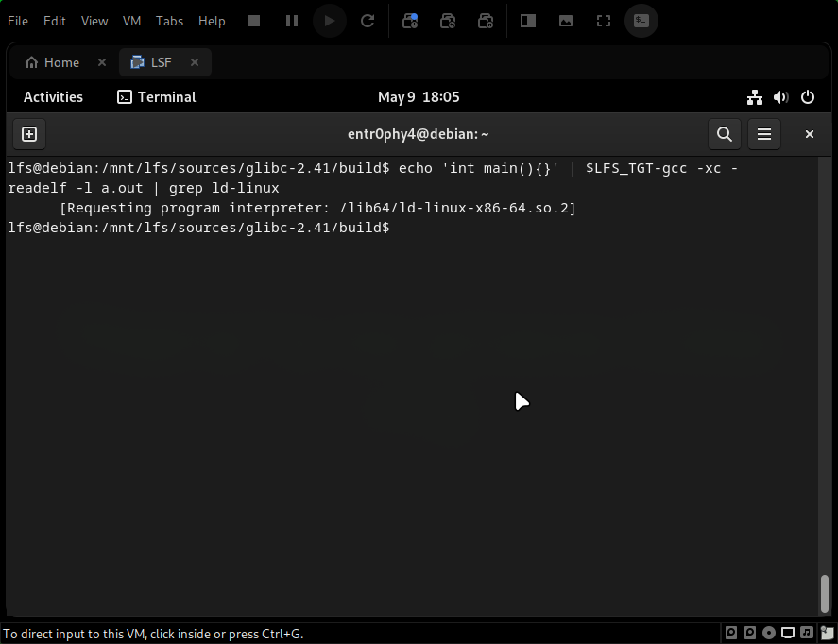Restart the guest virtual machine
The width and height of the screenshot is (838, 644).
(368, 20)
